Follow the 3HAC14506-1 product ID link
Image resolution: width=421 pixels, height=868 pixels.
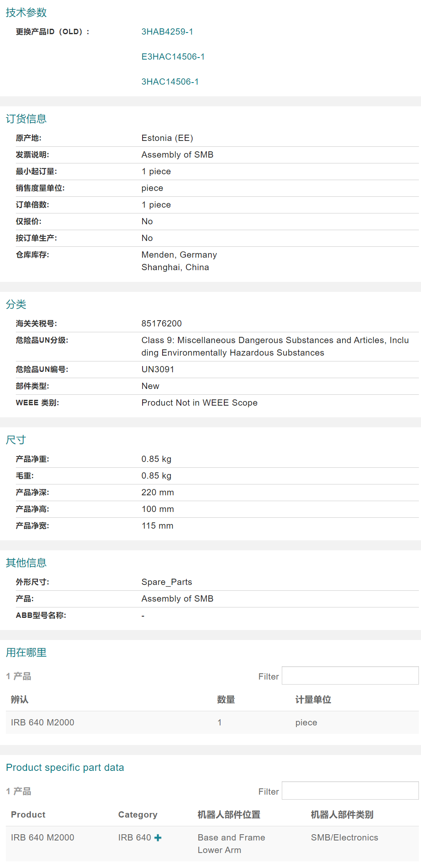tap(170, 82)
